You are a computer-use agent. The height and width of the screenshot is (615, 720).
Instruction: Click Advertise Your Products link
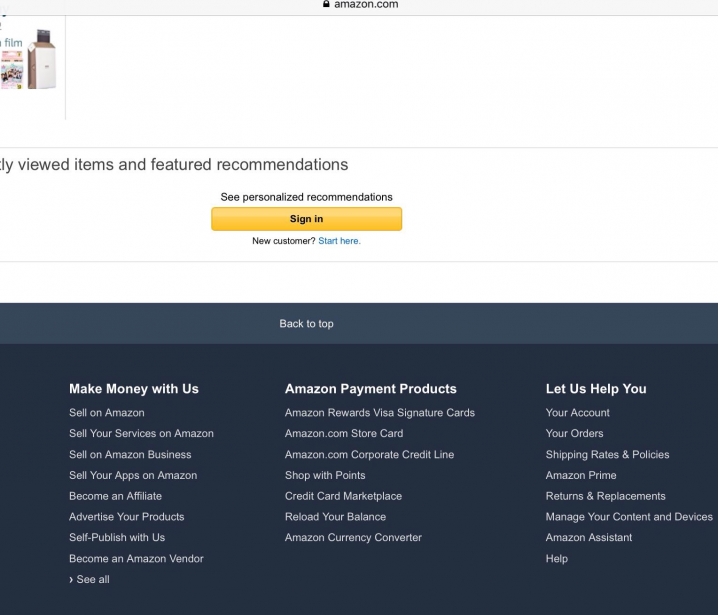pos(126,517)
